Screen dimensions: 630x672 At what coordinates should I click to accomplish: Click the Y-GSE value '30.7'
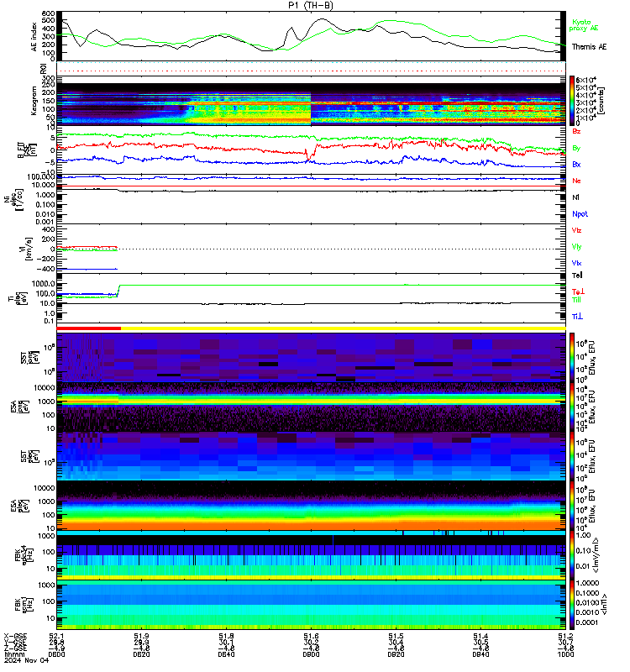coord(565,643)
